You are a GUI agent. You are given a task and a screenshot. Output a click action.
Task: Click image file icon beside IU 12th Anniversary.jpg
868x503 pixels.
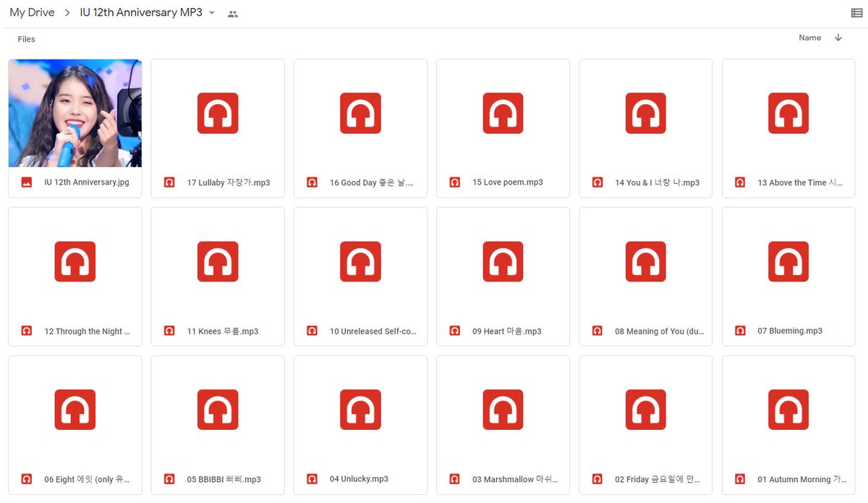[27, 182]
